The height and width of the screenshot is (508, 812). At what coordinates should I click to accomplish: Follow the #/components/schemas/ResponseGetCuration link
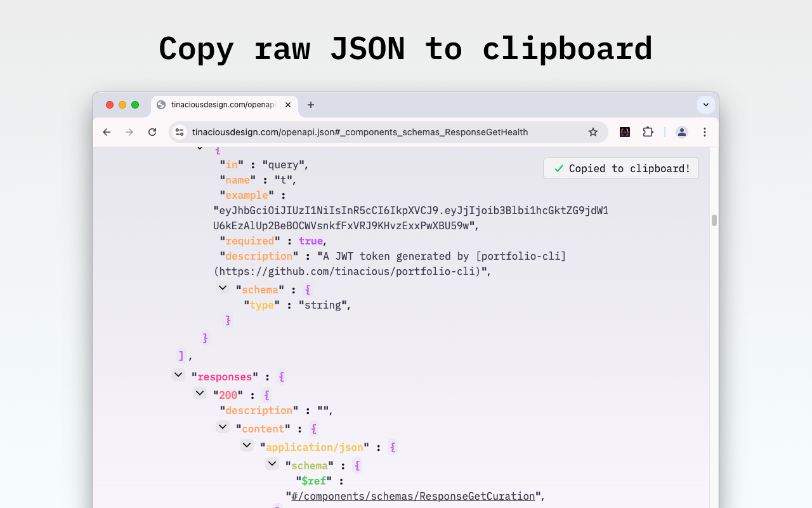click(x=413, y=496)
